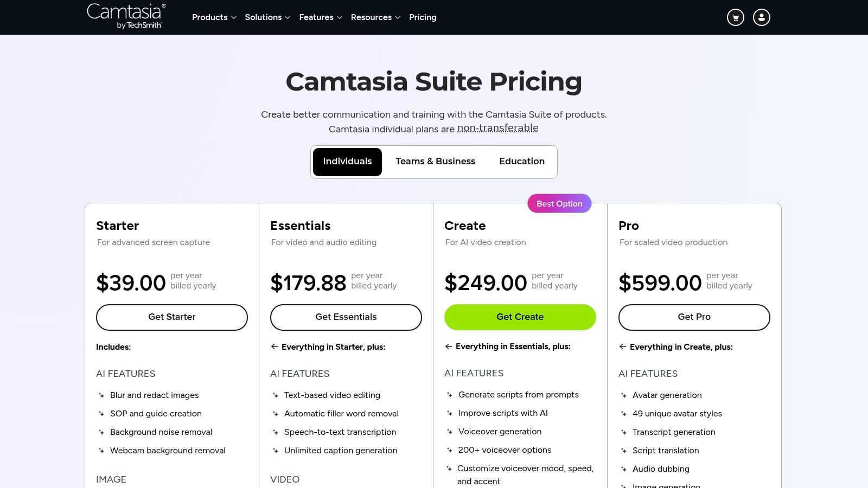The height and width of the screenshot is (488, 868).
Task: Click the sparkle icon beside Audio dubbing
Action: pos(624,469)
